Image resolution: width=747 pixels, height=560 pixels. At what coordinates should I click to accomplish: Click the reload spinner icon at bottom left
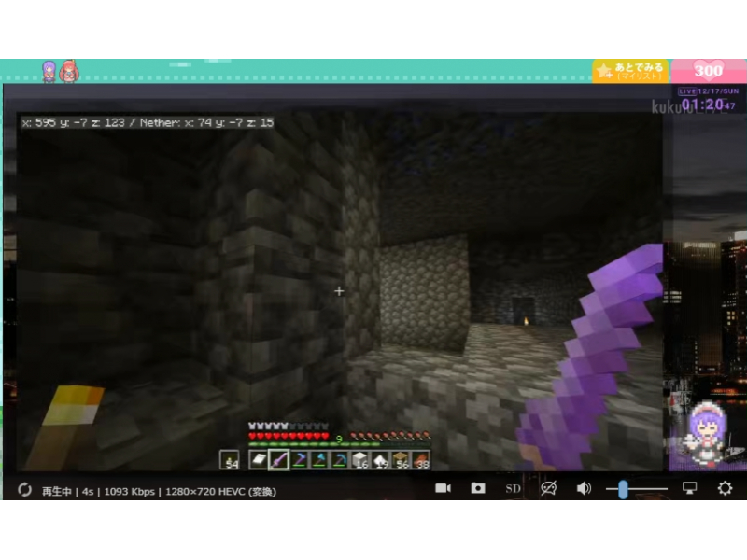25,490
